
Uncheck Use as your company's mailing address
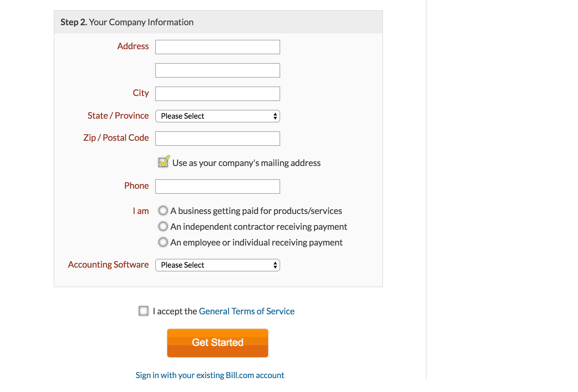(163, 162)
